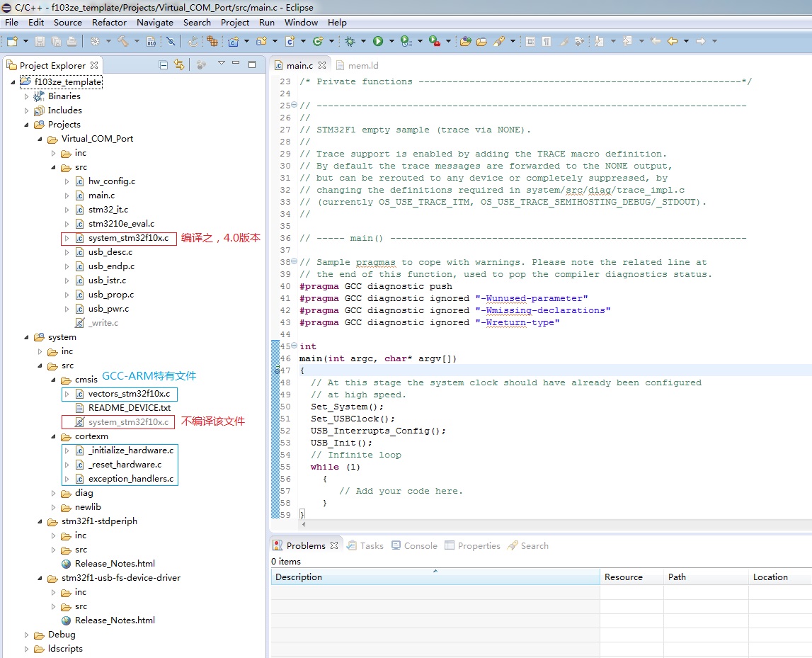Click the Build hammer icon
Screen dimensions: 812x658
pos(123,41)
